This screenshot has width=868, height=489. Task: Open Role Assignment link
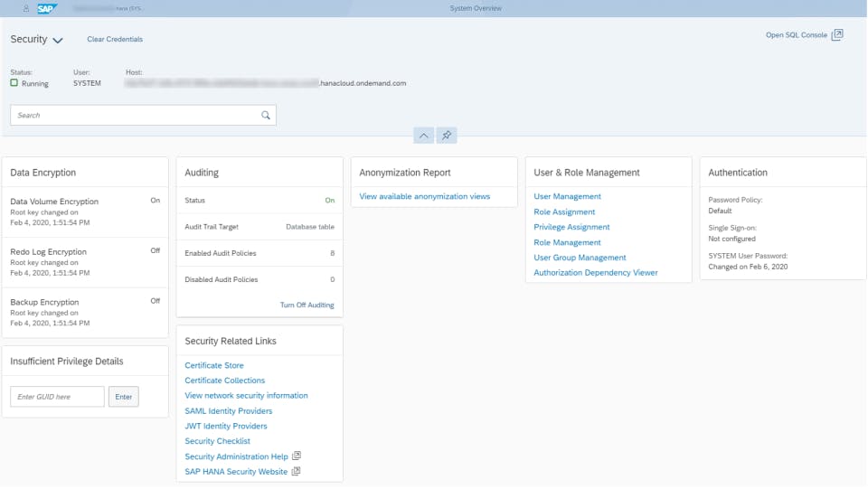tap(564, 212)
